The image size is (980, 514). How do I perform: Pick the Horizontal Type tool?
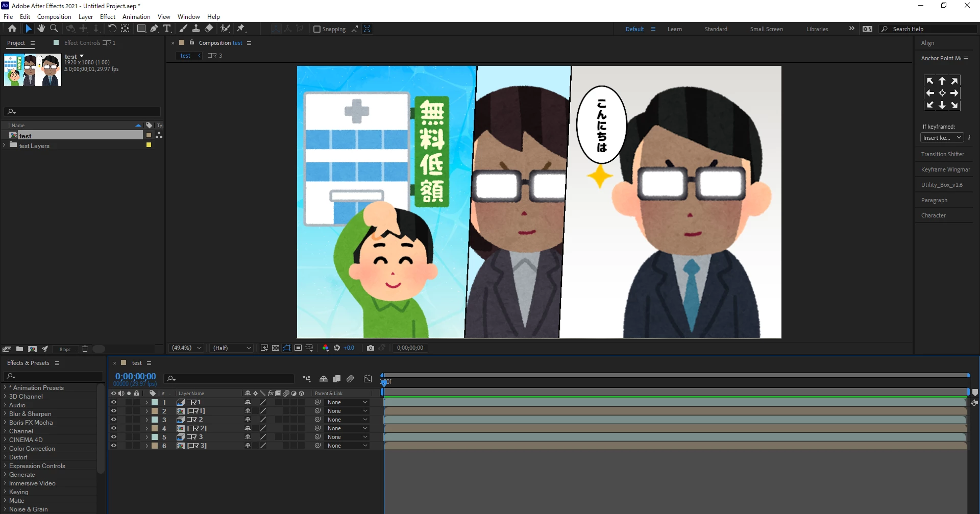[x=167, y=29]
